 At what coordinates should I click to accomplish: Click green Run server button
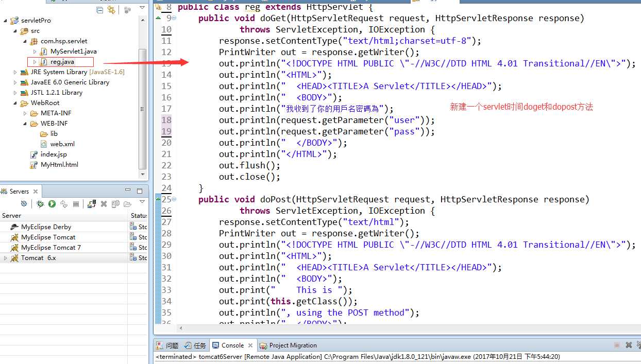click(52, 204)
